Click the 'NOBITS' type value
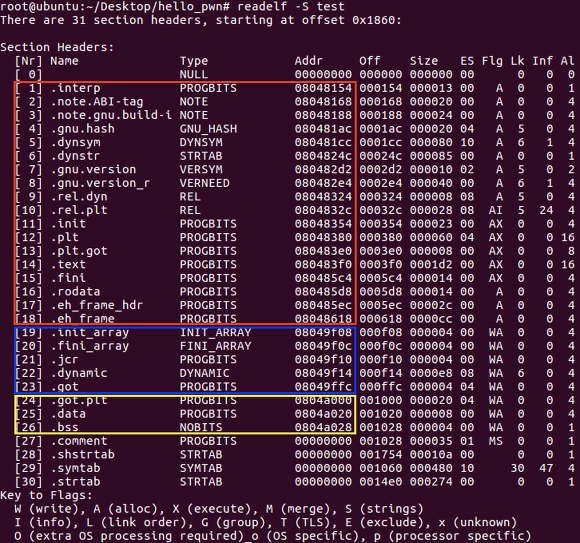Screen dimensions: 580x543 [201, 427]
